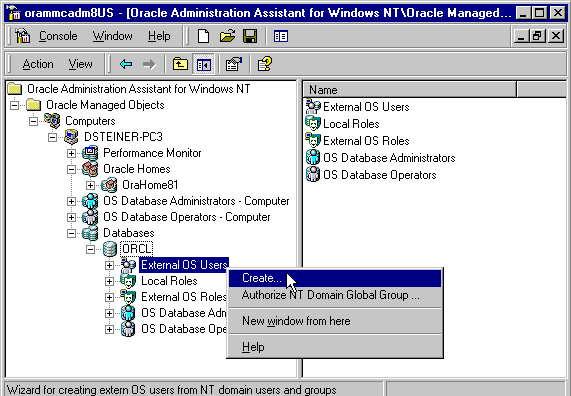Choose Authorize NT Domain Global Group
The image size is (571, 396).
pyautogui.click(x=334, y=295)
